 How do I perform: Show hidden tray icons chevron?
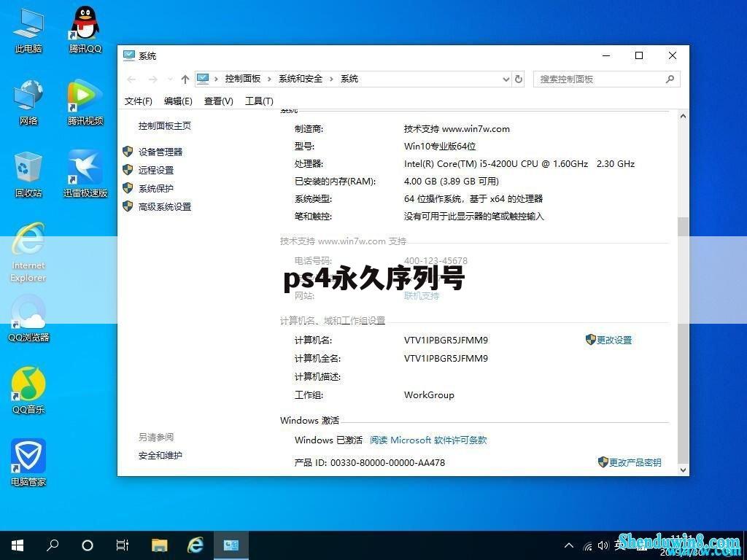pos(569,545)
